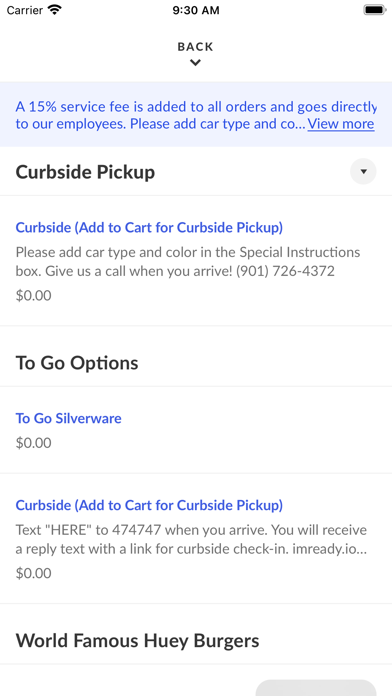Click the $0.00 price under To Go Silverware
Image resolution: width=392 pixels, height=696 pixels.
(33, 443)
